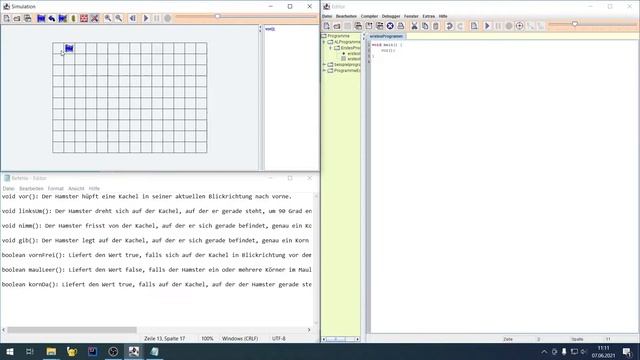
Task: Click the blue hamster on the grid
Action: coord(69,49)
